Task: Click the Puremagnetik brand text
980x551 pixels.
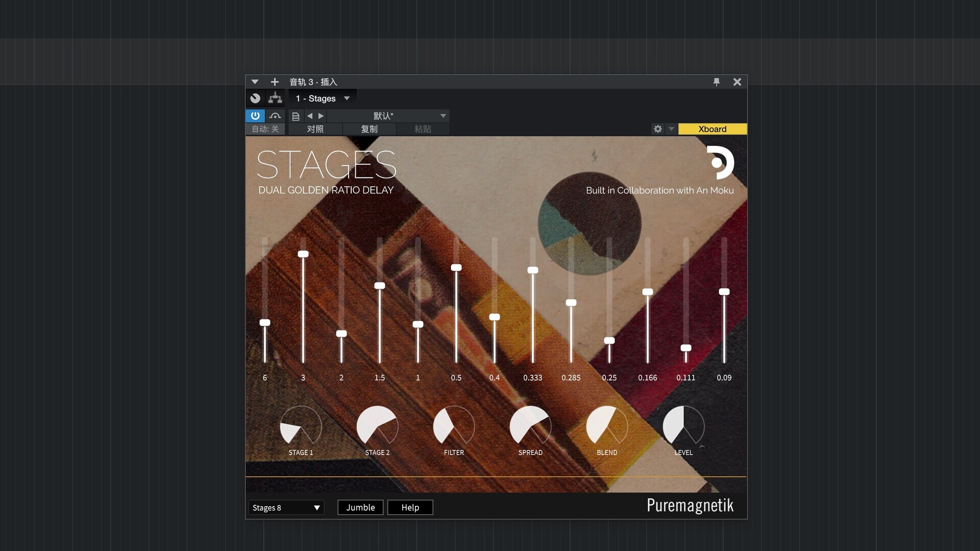Action: [x=690, y=506]
